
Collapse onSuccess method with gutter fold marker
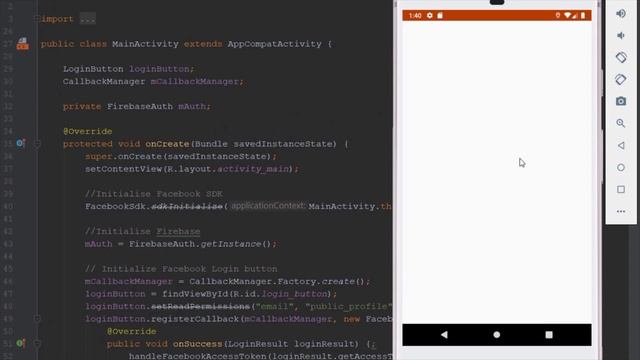tap(37, 344)
